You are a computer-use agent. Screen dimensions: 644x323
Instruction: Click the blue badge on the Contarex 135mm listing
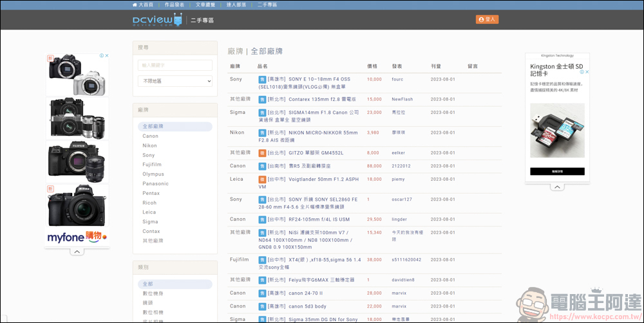[x=262, y=100]
